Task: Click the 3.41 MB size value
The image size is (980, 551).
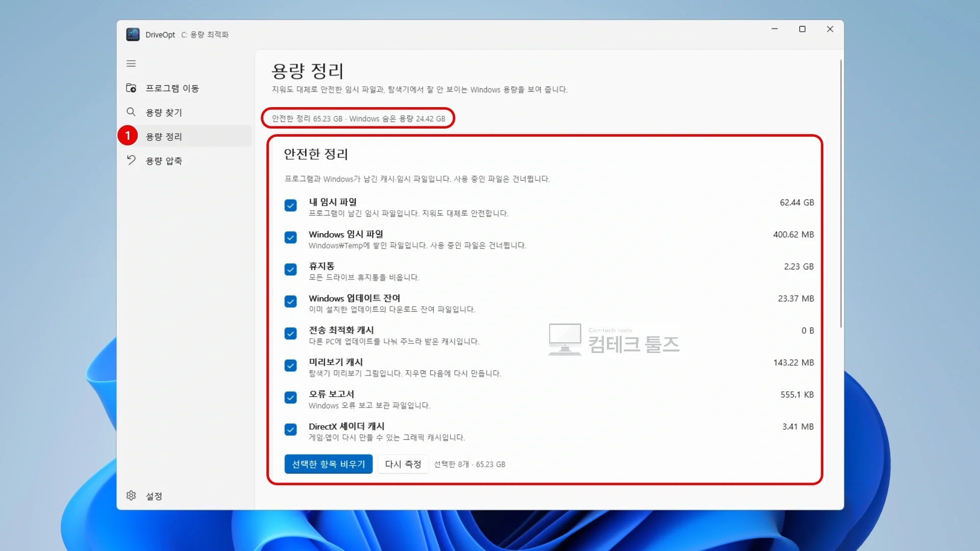Action: tap(798, 427)
